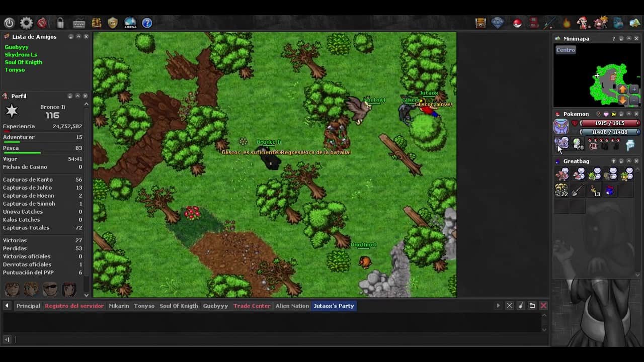Viewport: 644px width, 362px height.
Task: Click the Greatbag up arrow icon
Action: point(613,161)
